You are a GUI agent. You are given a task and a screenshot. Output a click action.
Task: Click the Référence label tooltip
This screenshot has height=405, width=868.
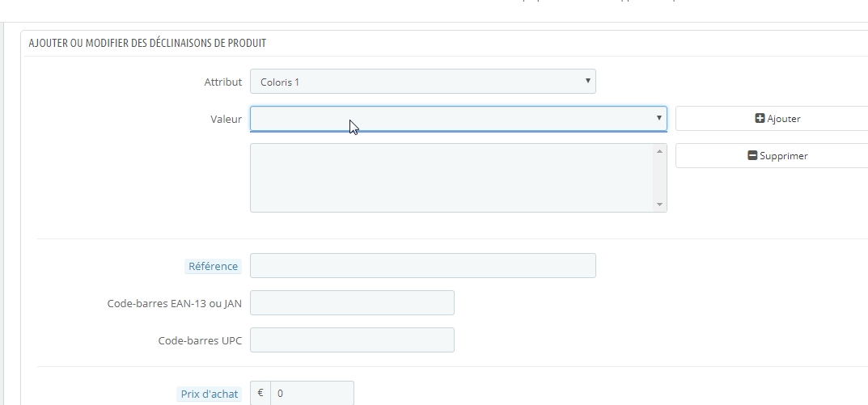tap(213, 266)
